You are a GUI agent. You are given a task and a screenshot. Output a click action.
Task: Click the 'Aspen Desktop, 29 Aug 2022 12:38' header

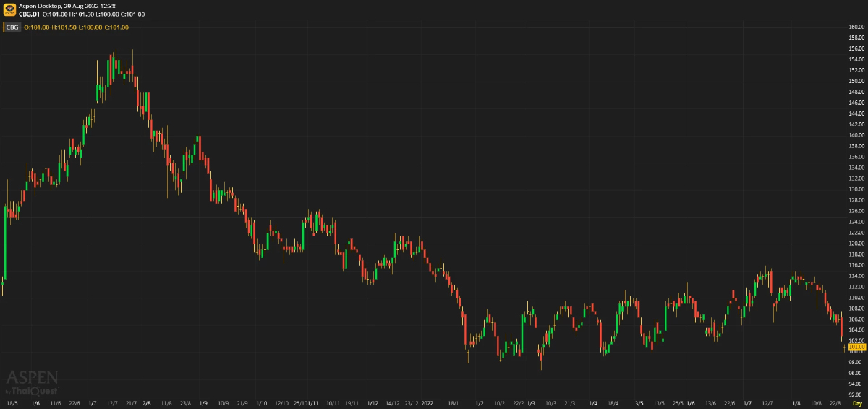pos(67,6)
